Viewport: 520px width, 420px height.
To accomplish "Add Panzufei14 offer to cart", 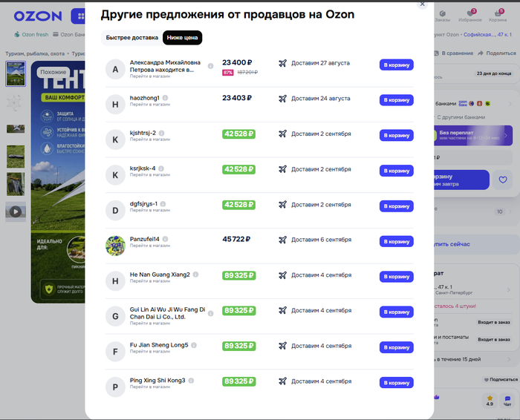I will pyautogui.click(x=396, y=241).
